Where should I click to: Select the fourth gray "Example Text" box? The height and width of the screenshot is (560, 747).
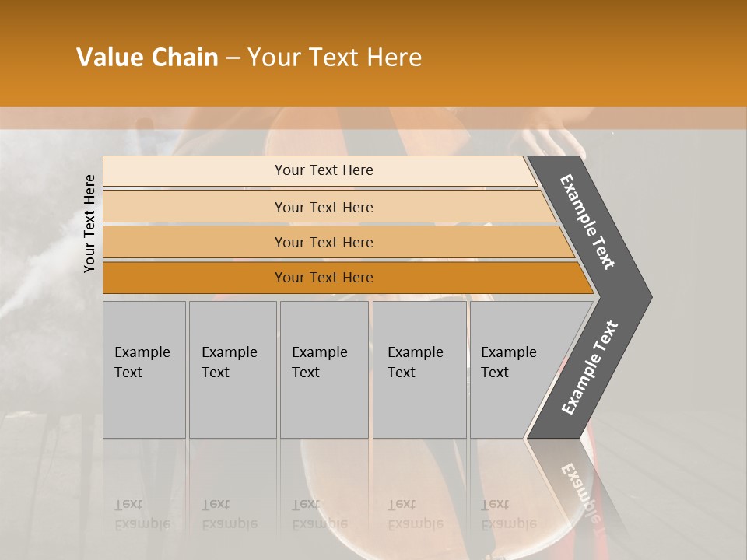tap(419, 369)
